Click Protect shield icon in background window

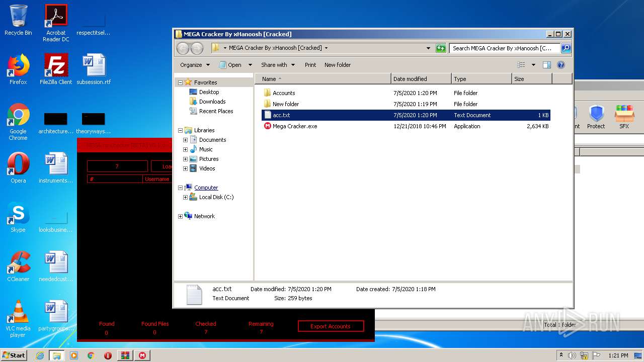[x=596, y=117]
